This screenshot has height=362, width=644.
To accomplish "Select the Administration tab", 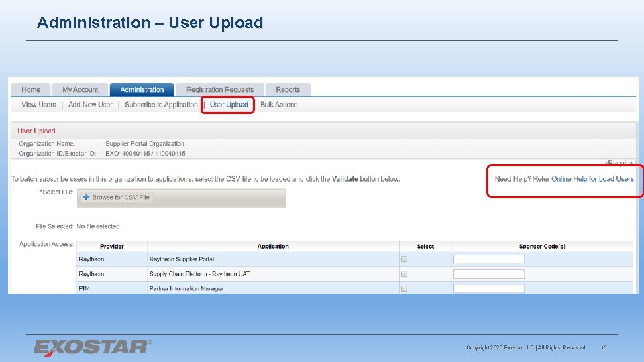I will point(142,89).
